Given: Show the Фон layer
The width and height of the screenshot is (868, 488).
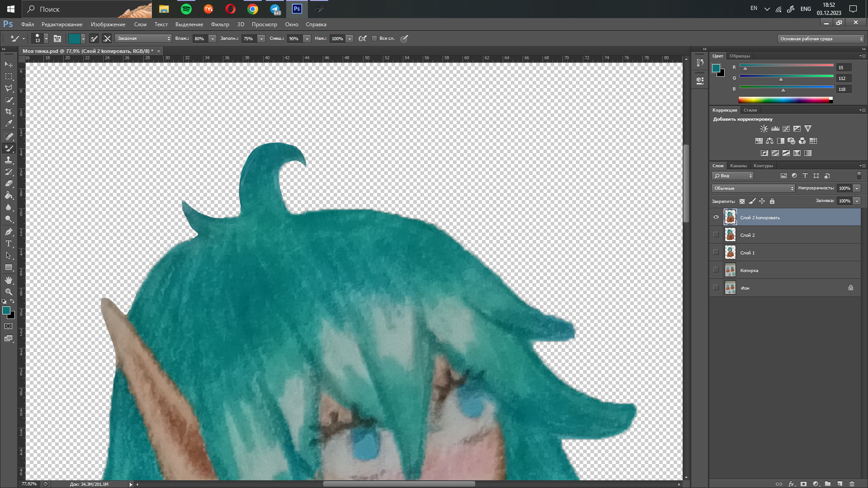Looking at the screenshot, I should point(716,287).
